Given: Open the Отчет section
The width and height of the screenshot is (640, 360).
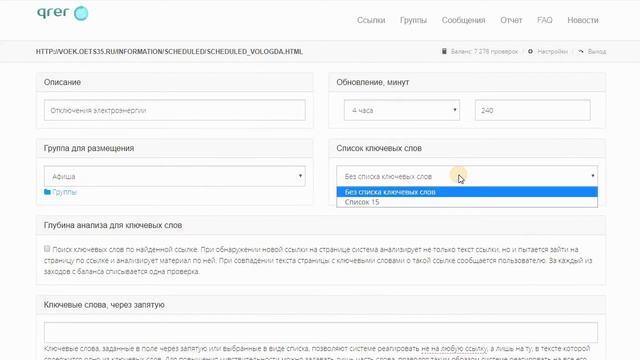Looking at the screenshot, I should point(511,20).
